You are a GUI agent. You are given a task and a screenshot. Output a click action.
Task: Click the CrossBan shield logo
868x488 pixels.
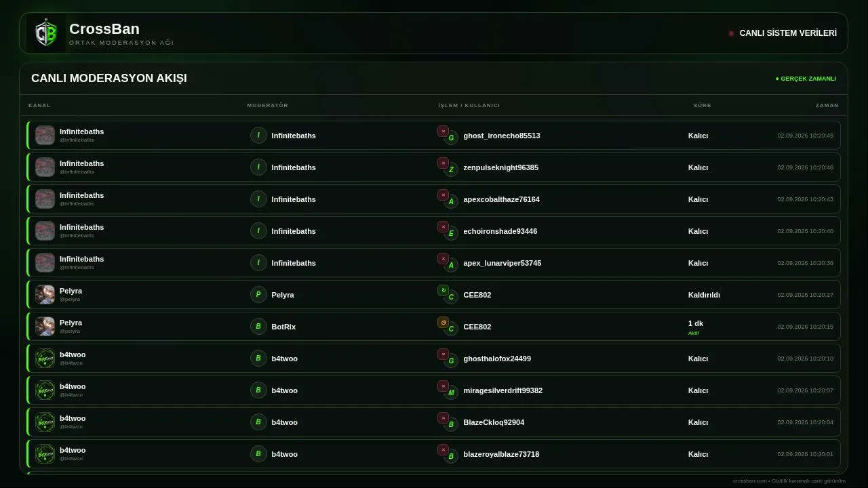pyautogui.click(x=46, y=33)
